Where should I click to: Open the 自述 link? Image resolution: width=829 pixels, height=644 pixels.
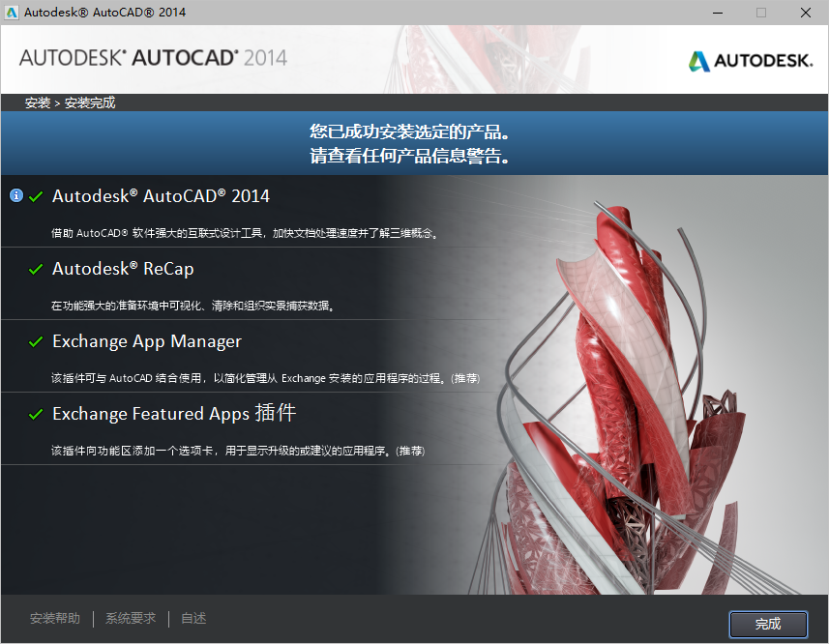tap(192, 618)
